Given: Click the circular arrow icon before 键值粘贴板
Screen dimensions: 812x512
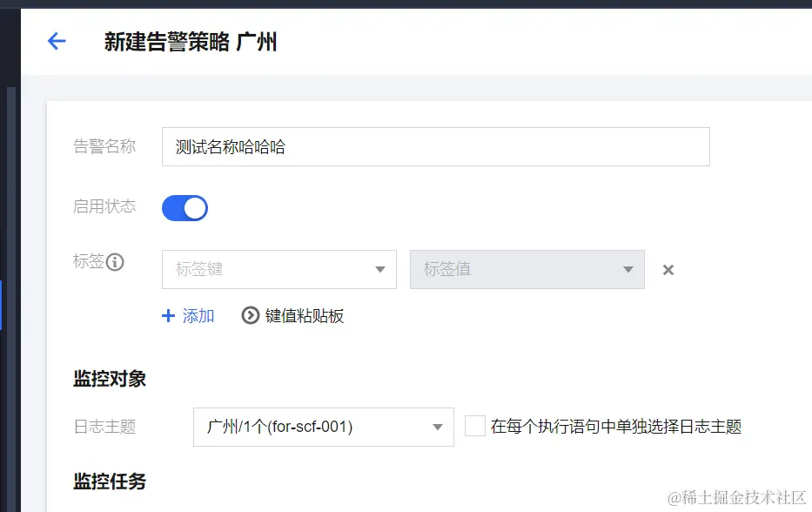Looking at the screenshot, I should click(248, 316).
